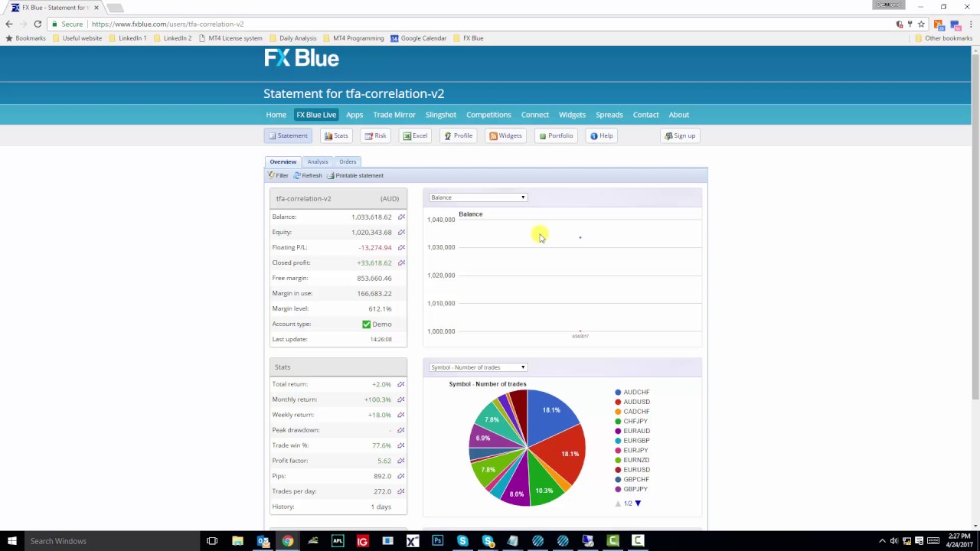Click chart icon beside Floating P/L
The image size is (980, 551).
[x=401, y=247]
